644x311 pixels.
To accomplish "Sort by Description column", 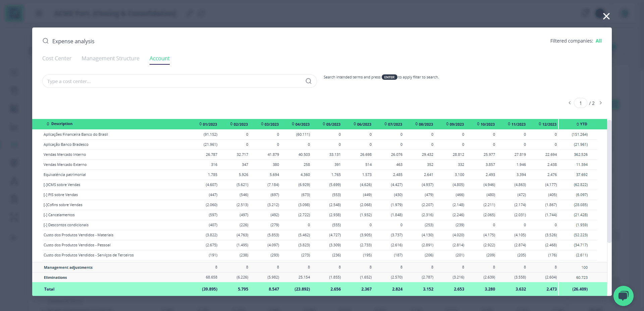I will (x=59, y=124).
